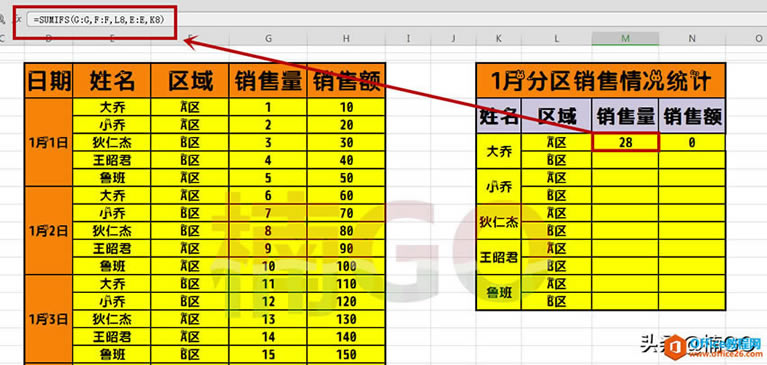Select 姓名 header in left data table
Screen dimensions: 767x365
coord(112,81)
